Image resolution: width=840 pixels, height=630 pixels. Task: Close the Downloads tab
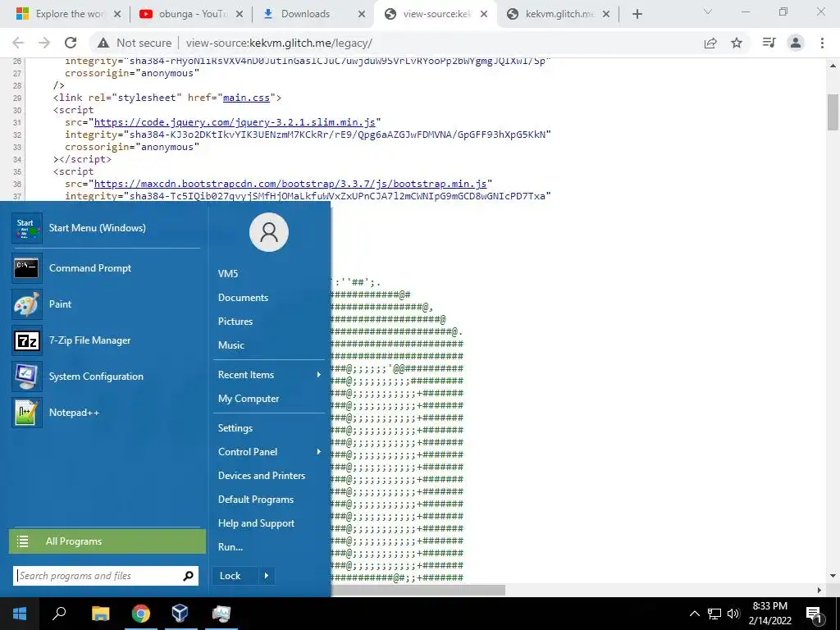362,15
